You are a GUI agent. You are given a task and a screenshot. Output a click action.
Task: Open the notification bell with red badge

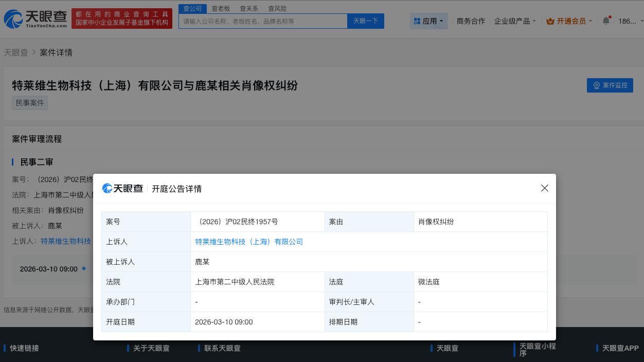click(x=606, y=21)
